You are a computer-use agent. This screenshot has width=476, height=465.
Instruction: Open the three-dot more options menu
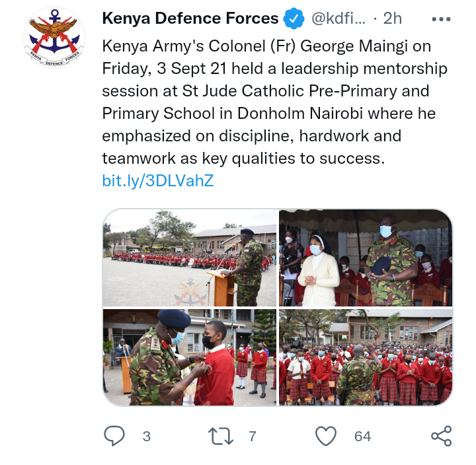(441, 19)
